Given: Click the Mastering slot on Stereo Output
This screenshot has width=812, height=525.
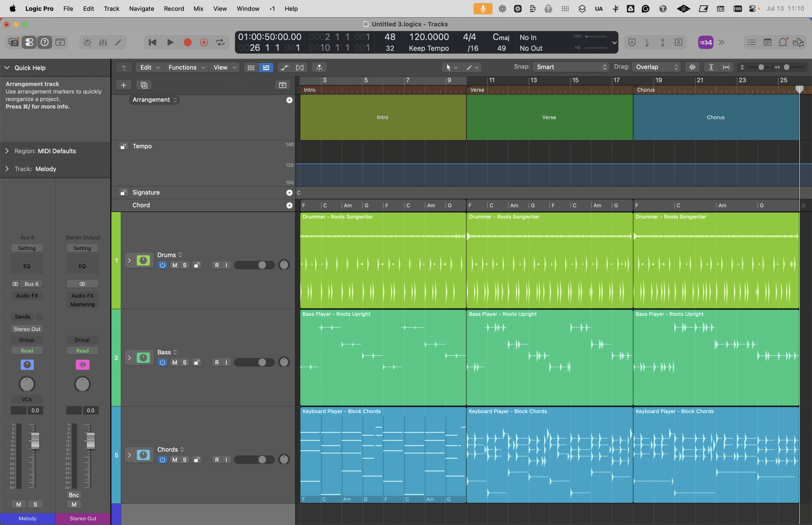Looking at the screenshot, I should [82, 305].
